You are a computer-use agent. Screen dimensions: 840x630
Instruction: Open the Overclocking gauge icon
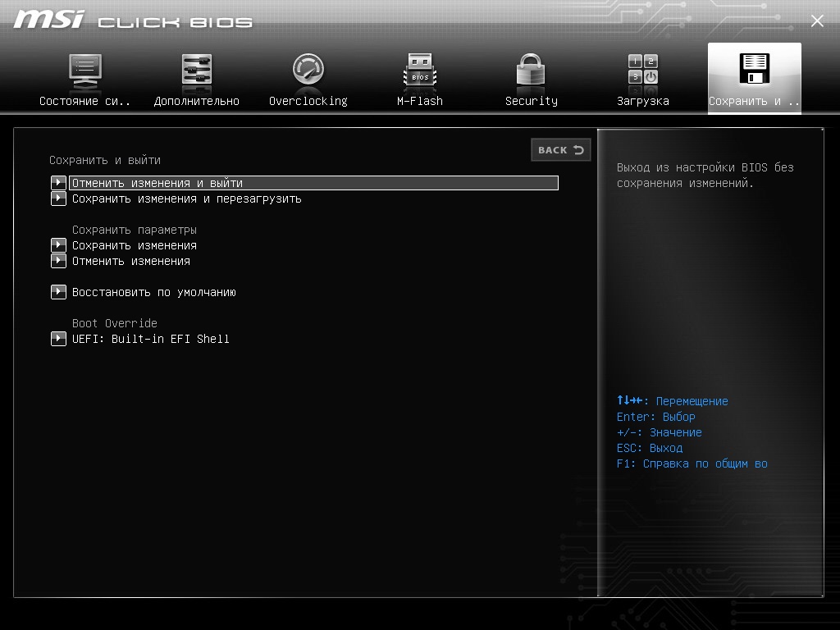click(x=308, y=69)
